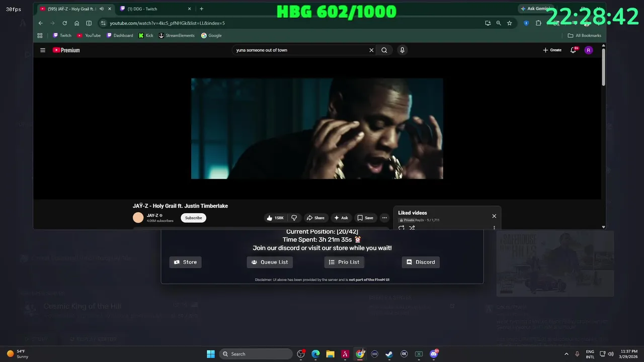Open the 4K app taskbar icon
The image size is (644, 362).
tap(404, 354)
